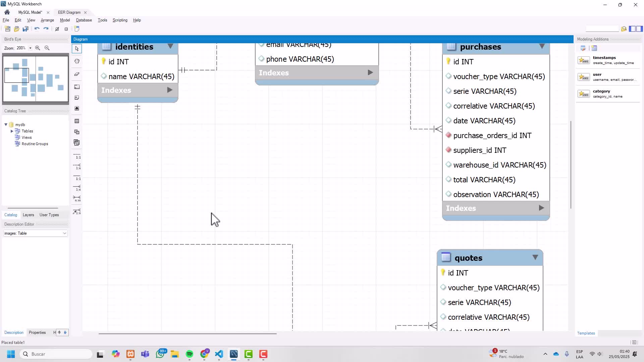Image resolution: width=644 pixels, height=362 pixels.
Task: Collapse the identities table header arrow
Action: [170, 46]
